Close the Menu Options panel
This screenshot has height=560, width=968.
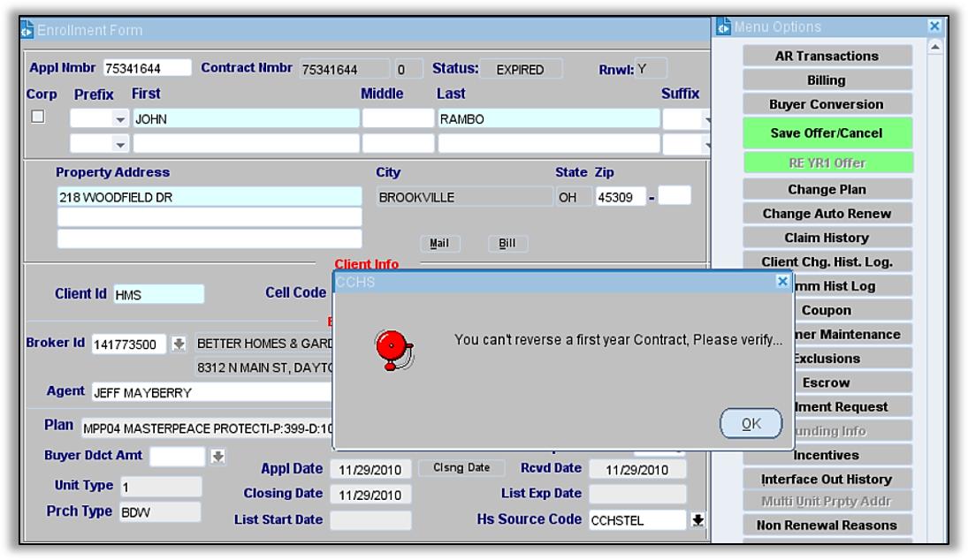point(934,26)
